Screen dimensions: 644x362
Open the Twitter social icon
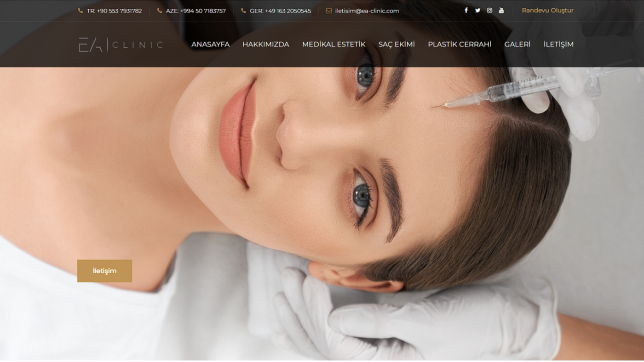coord(477,11)
